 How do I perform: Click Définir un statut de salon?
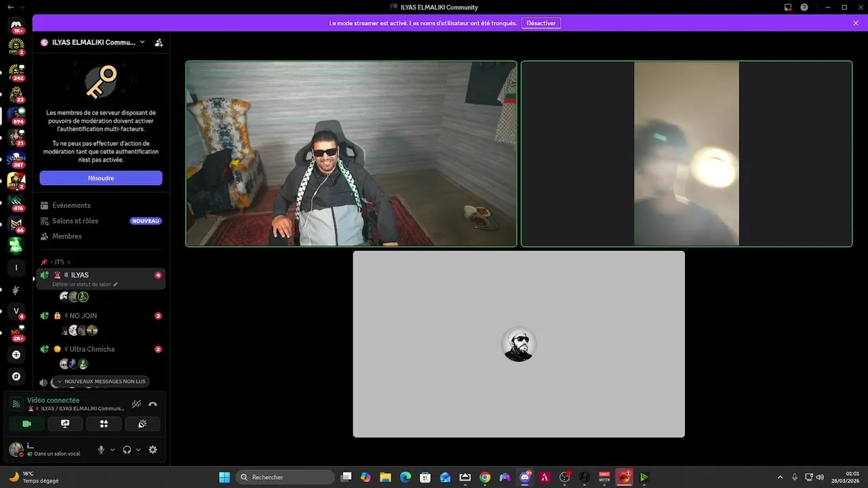click(x=82, y=285)
